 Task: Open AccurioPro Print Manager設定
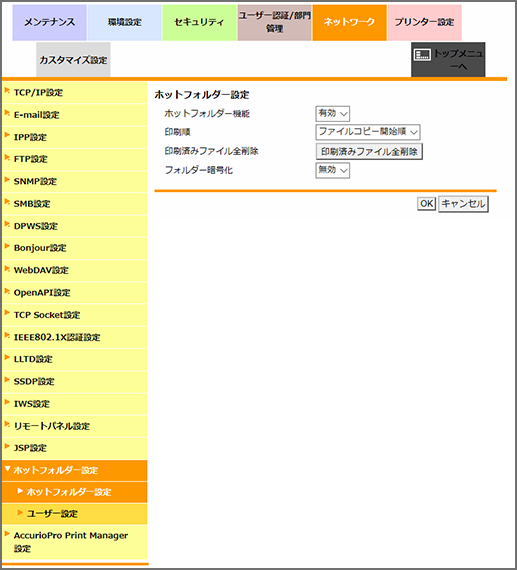pyautogui.click(x=75, y=542)
